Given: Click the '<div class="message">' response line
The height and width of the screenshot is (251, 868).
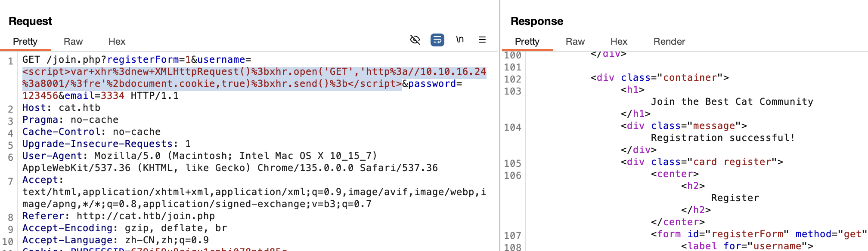Looking at the screenshot, I should (684, 126).
